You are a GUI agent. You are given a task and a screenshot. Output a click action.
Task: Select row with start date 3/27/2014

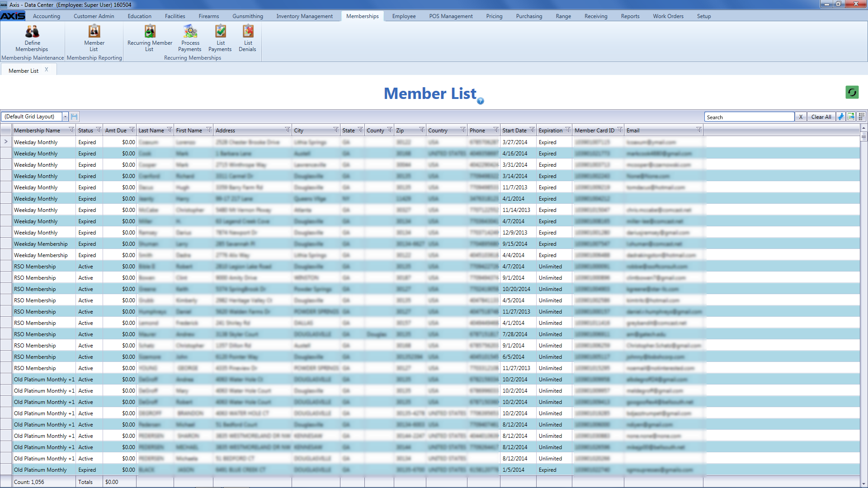point(436,142)
